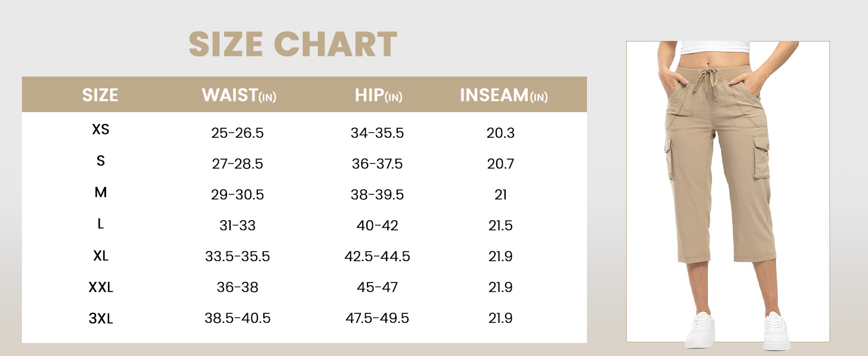Select the S size row label

pos(101,161)
